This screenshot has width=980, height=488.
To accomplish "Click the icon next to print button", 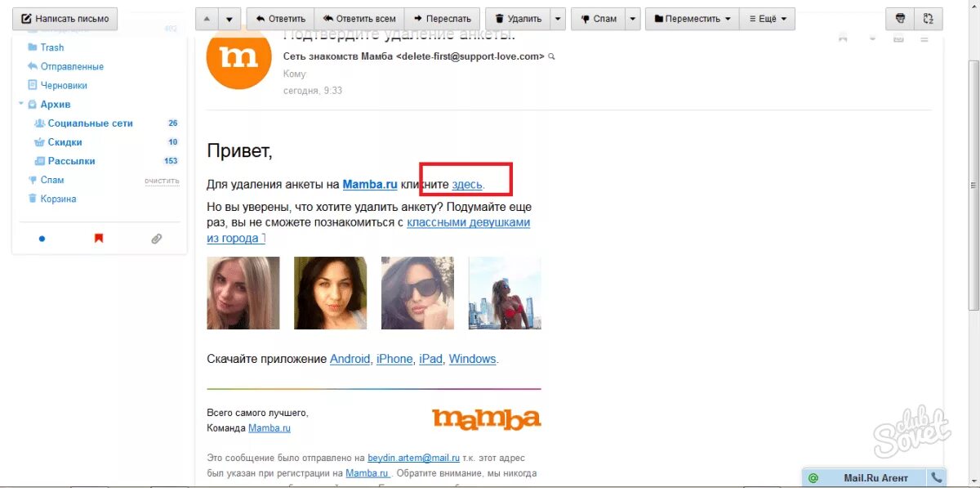I will click(x=929, y=18).
